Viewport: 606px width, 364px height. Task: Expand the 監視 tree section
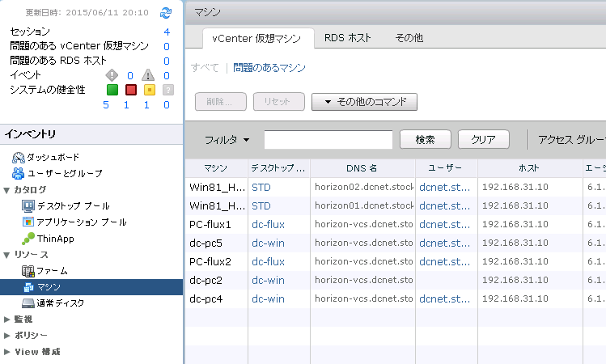[7, 319]
